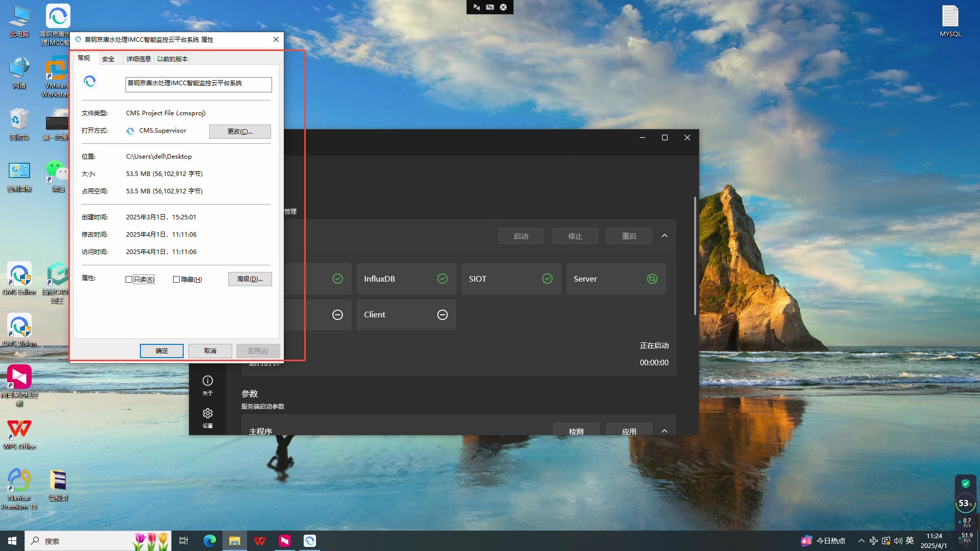Collapse service panel chevron beside 重启
This screenshot has width=980, height=551.
pos(665,236)
